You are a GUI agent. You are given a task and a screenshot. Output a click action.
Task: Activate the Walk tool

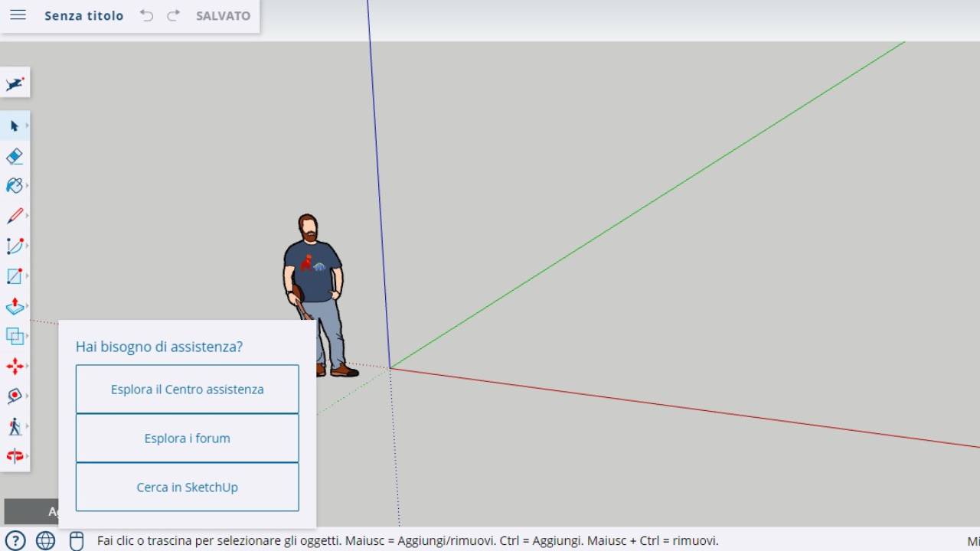click(14, 426)
